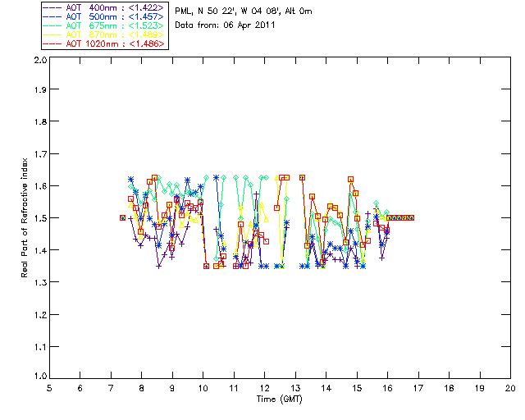Click the 2.0 label on y-axis
The width and height of the screenshot is (525, 420).
pos(40,60)
